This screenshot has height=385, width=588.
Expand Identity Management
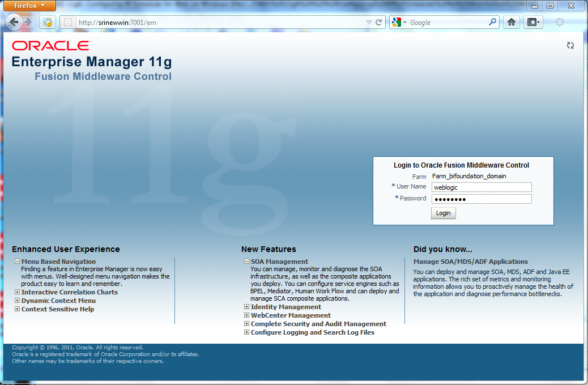click(x=247, y=307)
